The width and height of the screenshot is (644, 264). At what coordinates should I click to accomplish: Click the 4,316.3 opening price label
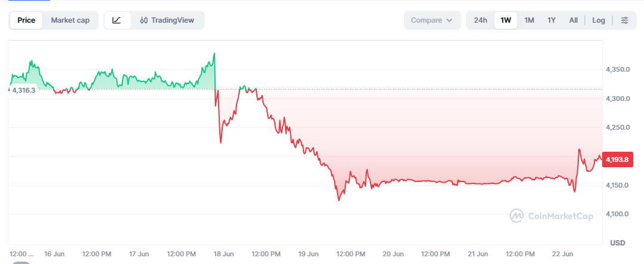(x=23, y=90)
